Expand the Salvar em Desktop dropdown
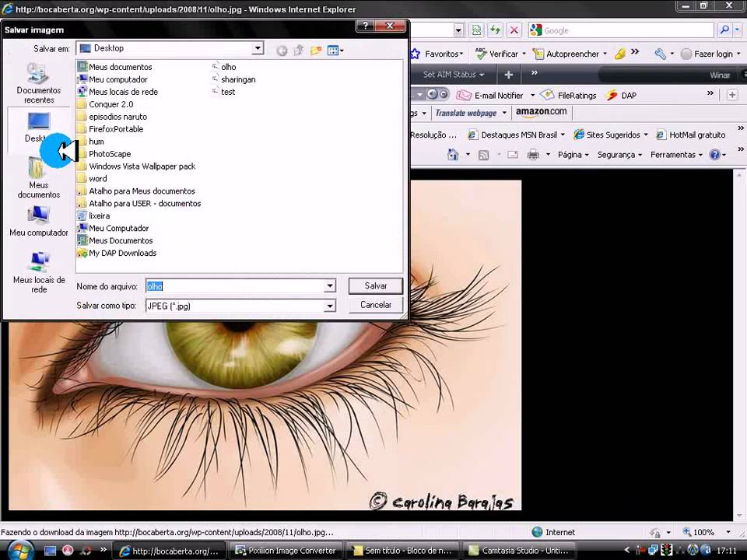 tap(258, 48)
